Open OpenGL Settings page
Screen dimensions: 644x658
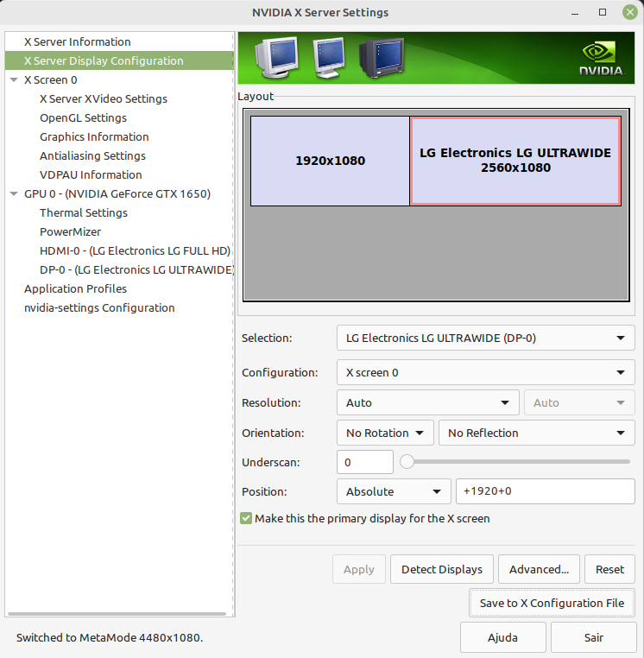point(83,118)
